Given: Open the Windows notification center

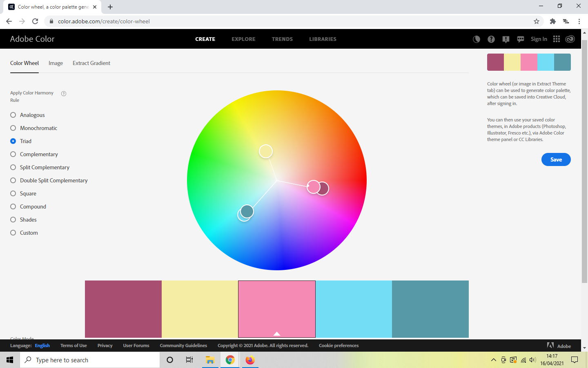Looking at the screenshot, I should [575, 360].
